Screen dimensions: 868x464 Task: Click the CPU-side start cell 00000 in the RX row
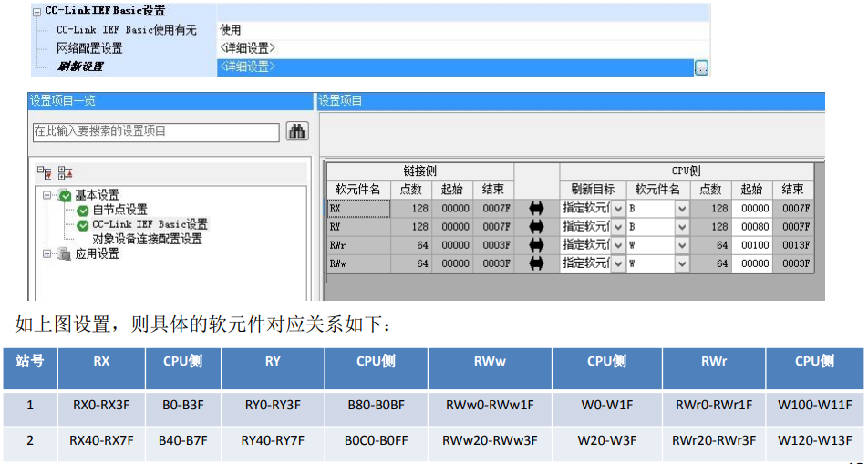tap(752, 209)
